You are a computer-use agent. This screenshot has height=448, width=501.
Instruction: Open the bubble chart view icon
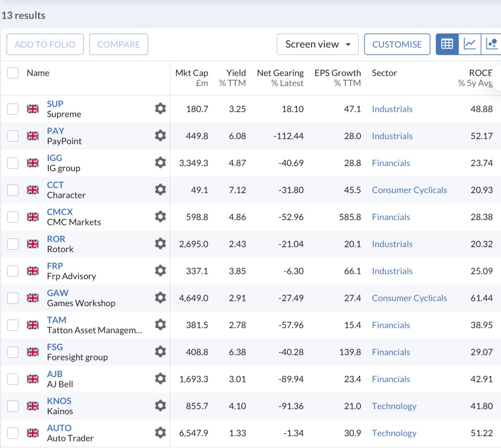(x=491, y=44)
